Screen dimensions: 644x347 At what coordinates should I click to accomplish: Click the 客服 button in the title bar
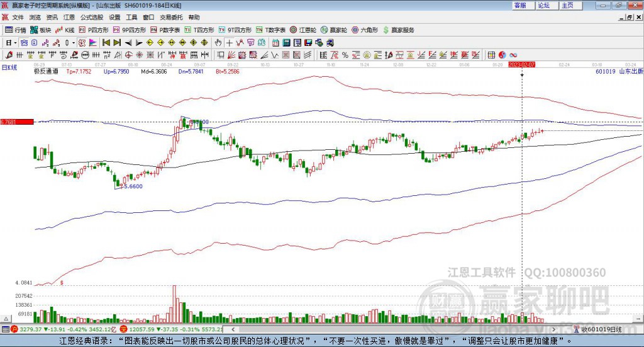[520, 5]
